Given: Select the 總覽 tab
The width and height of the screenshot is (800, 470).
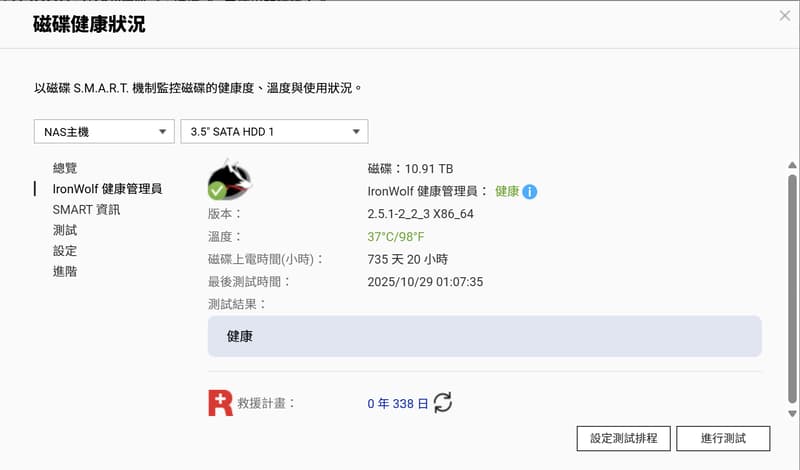Looking at the screenshot, I should click(65, 168).
